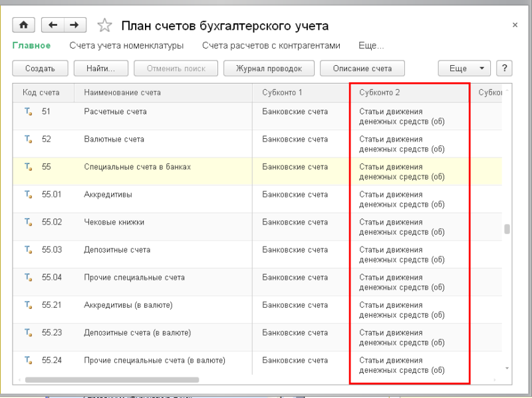The width and height of the screenshot is (532, 398).
Task: Click the account icon for row 55.24
Action: tap(29, 361)
